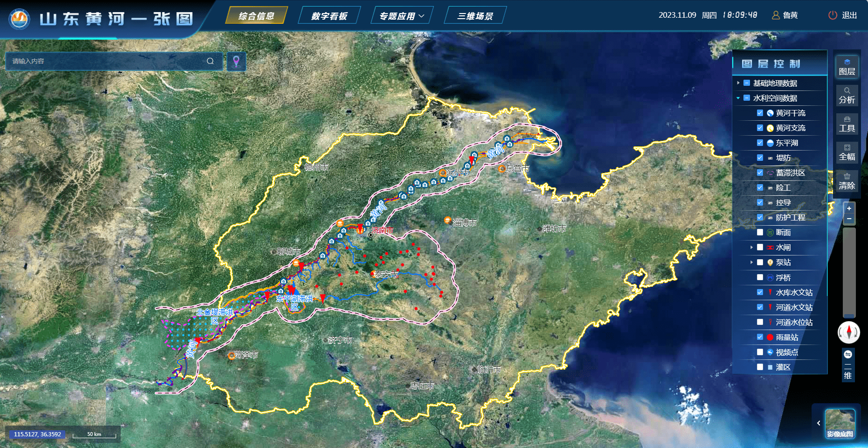Uncheck the 黄河干流 layer checkbox
The height and width of the screenshot is (448, 868).
click(x=760, y=113)
